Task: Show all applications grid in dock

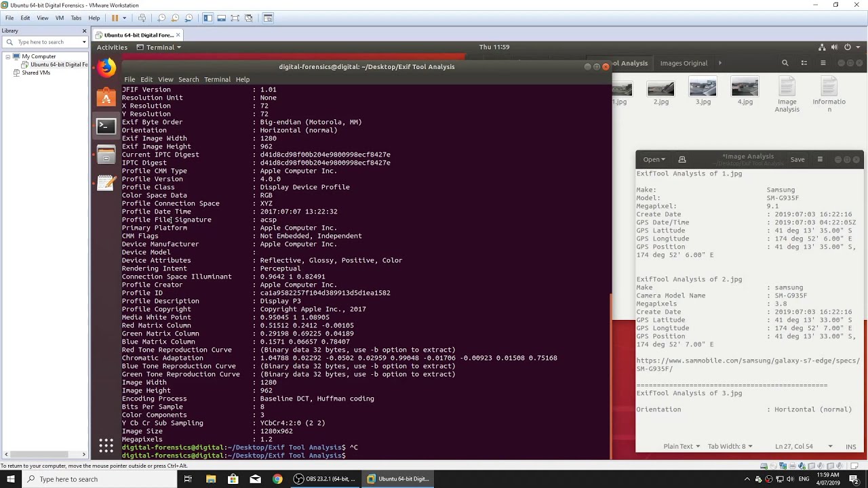Action: [x=106, y=445]
